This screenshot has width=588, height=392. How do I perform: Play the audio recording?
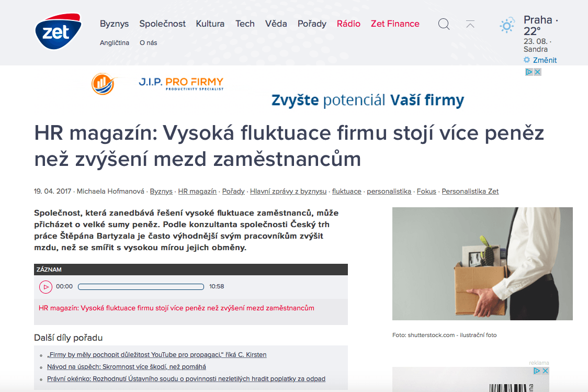46,287
